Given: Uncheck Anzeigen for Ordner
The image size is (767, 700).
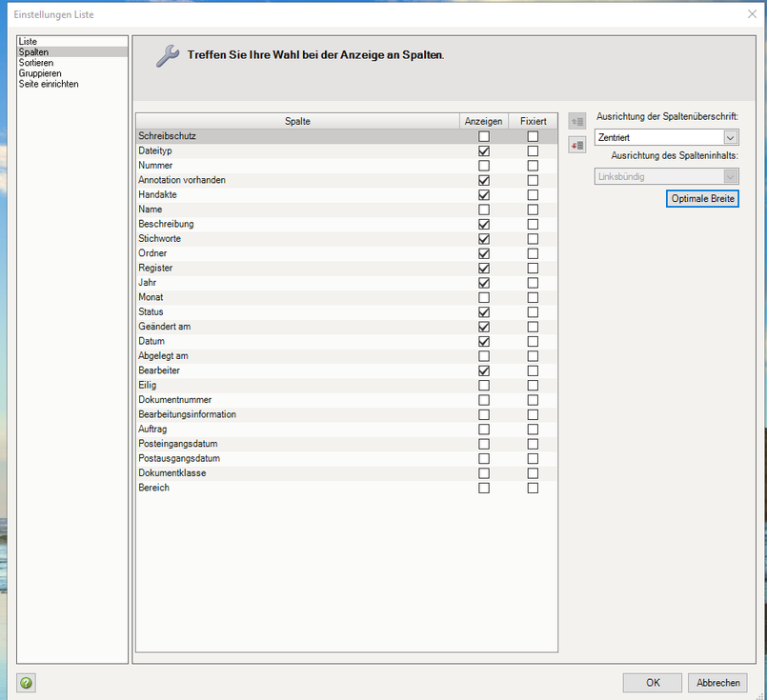Looking at the screenshot, I should 484,253.
